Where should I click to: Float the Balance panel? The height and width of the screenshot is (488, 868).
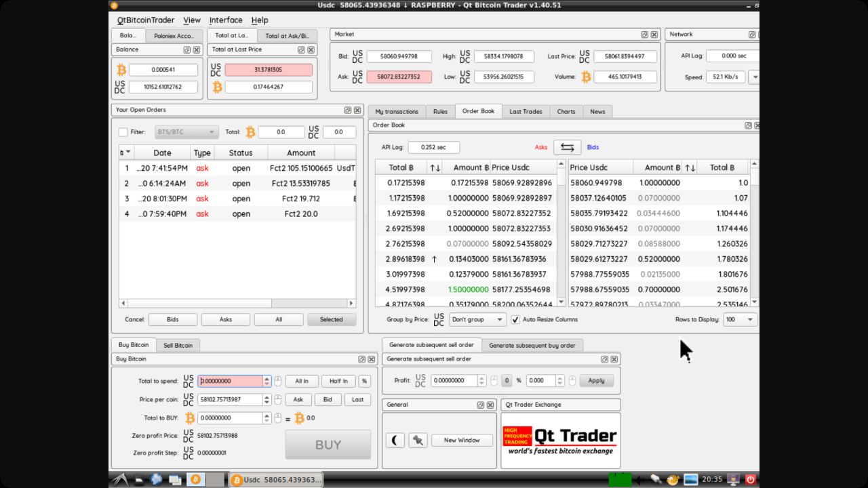tap(187, 49)
